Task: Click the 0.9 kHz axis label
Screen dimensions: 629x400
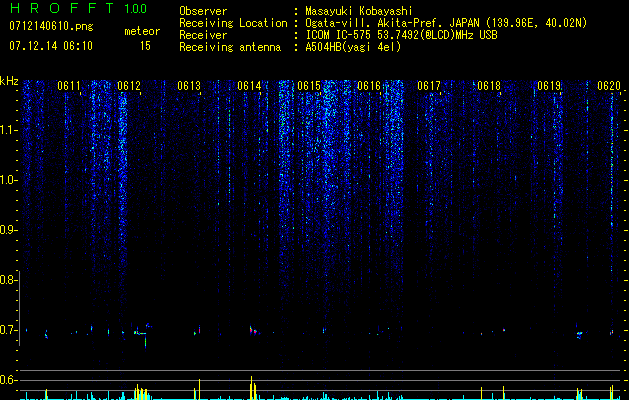Action: click(x=8, y=230)
